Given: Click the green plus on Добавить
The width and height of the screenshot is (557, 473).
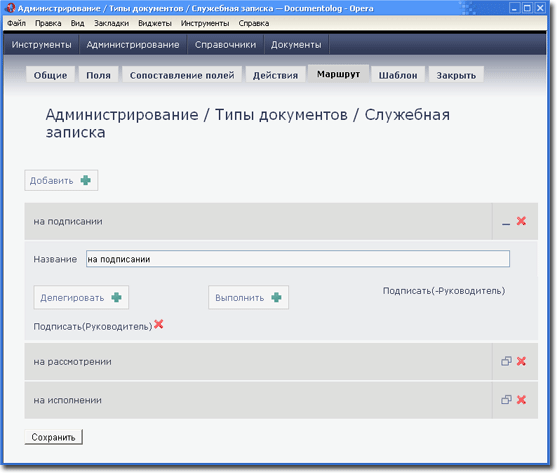Looking at the screenshot, I should click(x=86, y=180).
